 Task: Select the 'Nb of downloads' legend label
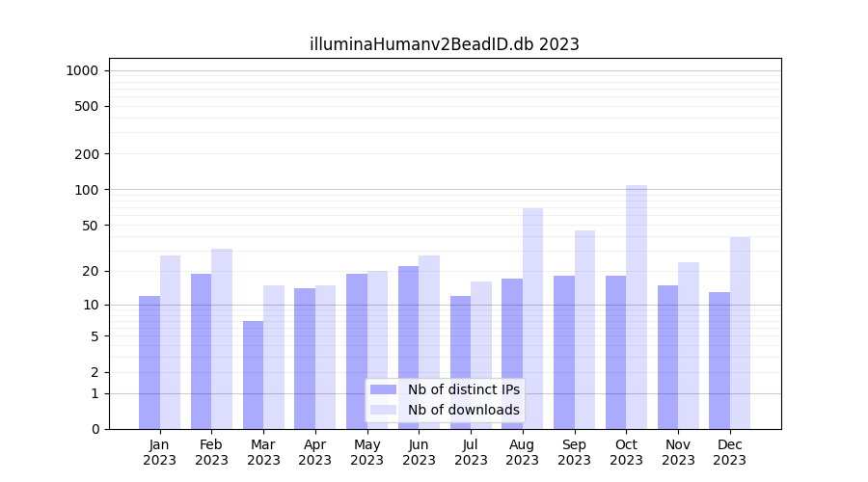click(x=463, y=410)
